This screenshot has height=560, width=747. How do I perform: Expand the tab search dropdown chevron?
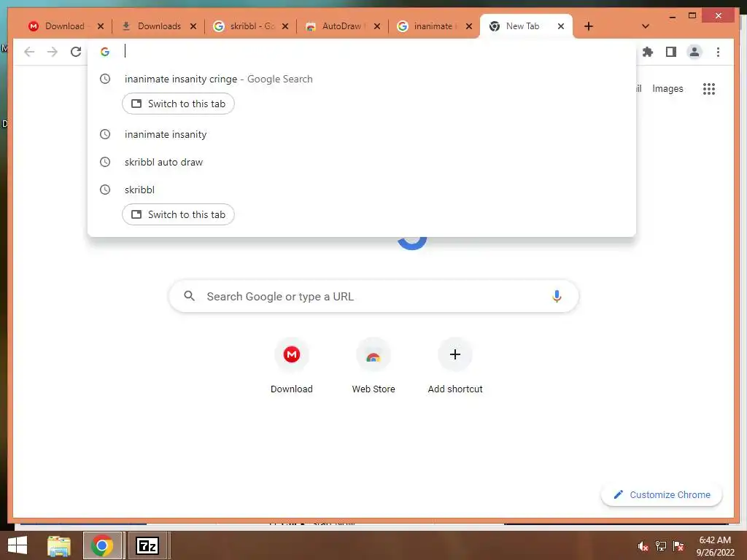point(645,26)
